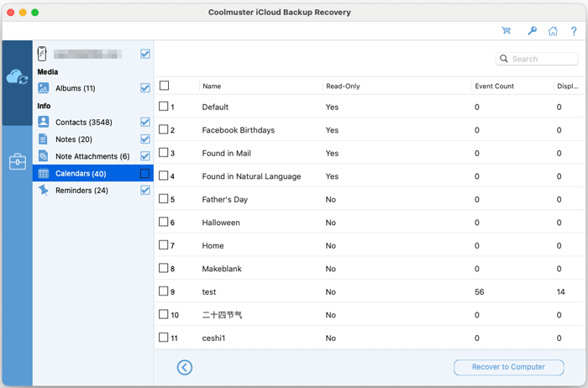Toggle the device checkbox
This screenshot has height=388, width=588.
[145, 54]
